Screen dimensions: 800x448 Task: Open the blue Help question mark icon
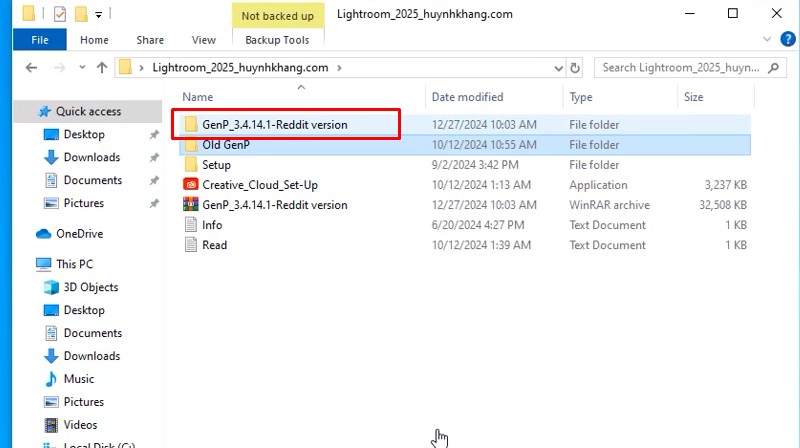pyautogui.click(x=786, y=40)
